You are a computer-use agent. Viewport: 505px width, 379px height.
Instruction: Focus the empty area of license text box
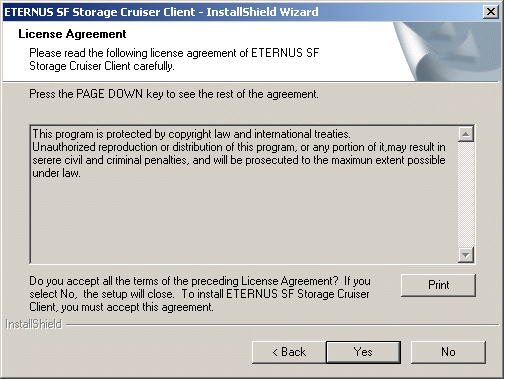[x=244, y=221]
